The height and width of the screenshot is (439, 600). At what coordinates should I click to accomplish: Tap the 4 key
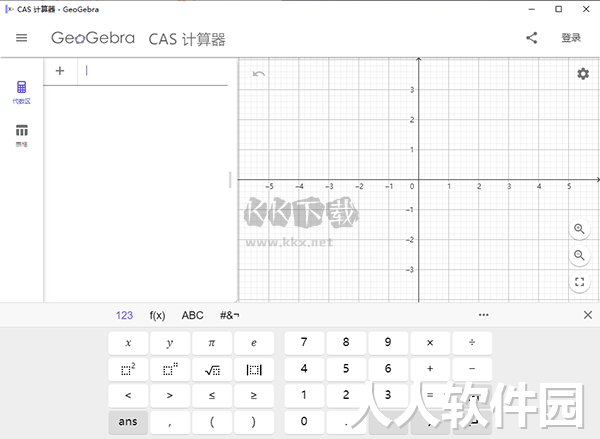tap(304, 369)
